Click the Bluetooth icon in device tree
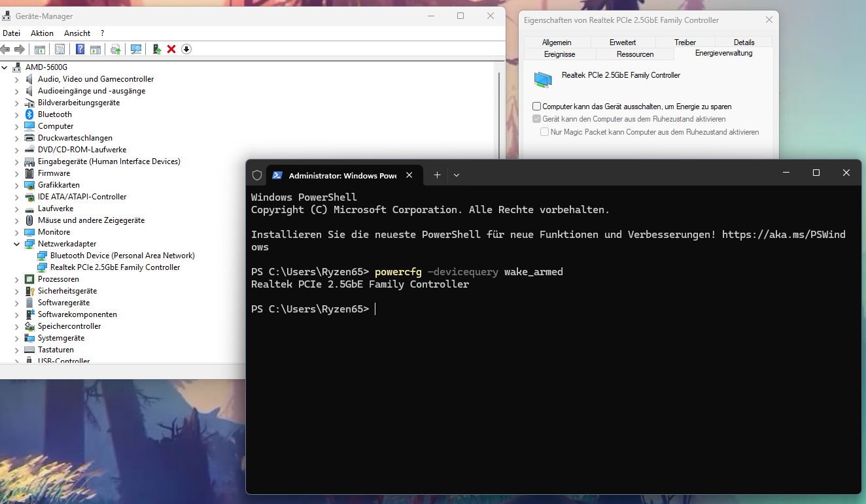 point(29,114)
